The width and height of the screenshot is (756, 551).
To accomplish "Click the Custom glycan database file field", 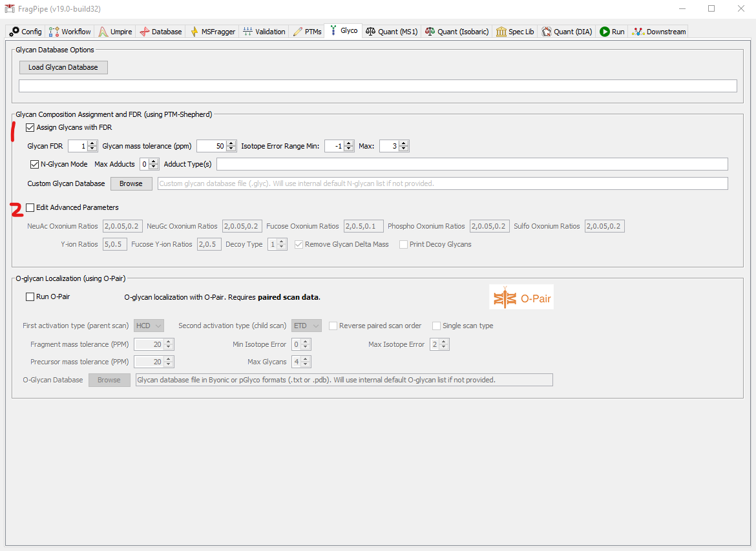I will 443,183.
